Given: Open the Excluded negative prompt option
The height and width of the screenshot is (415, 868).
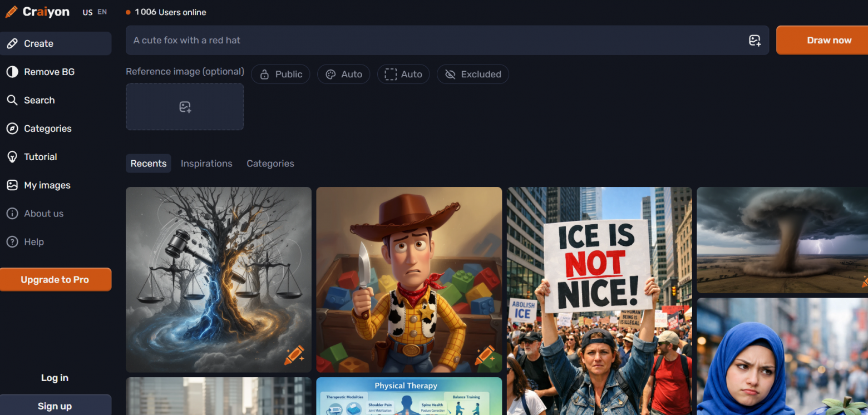Looking at the screenshot, I should pos(473,75).
